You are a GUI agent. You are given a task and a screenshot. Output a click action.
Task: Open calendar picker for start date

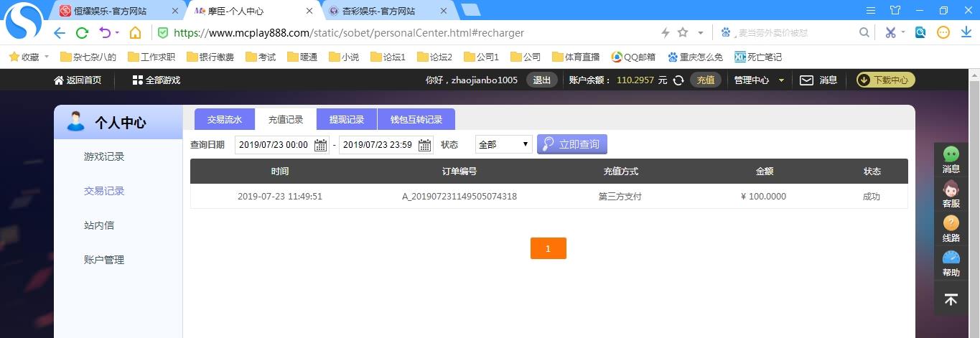coord(320,145)
